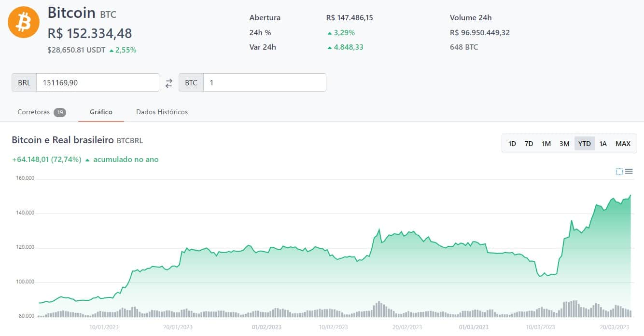Click the 100.000 y-axis label
644x336 pixels.
[x=25, y=282]
